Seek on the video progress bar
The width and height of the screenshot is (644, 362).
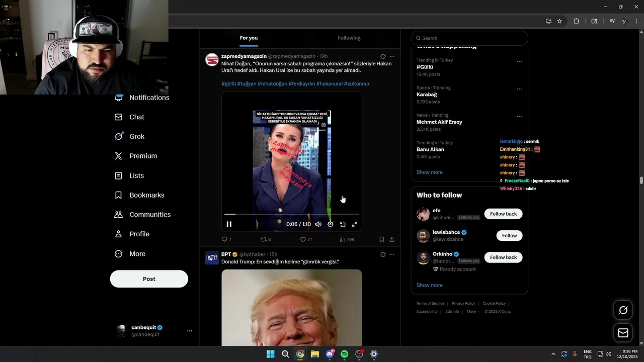pos(292,214)
